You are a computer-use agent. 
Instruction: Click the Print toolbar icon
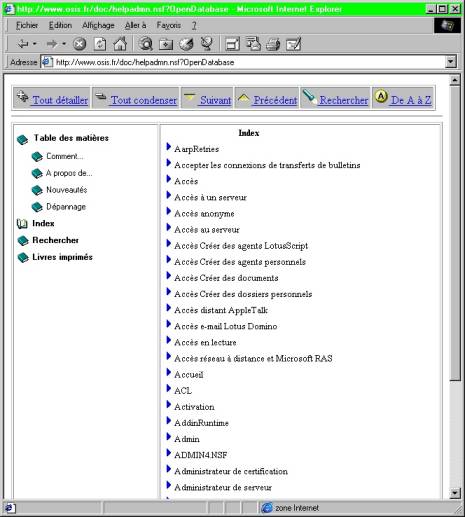coord(273,44)
